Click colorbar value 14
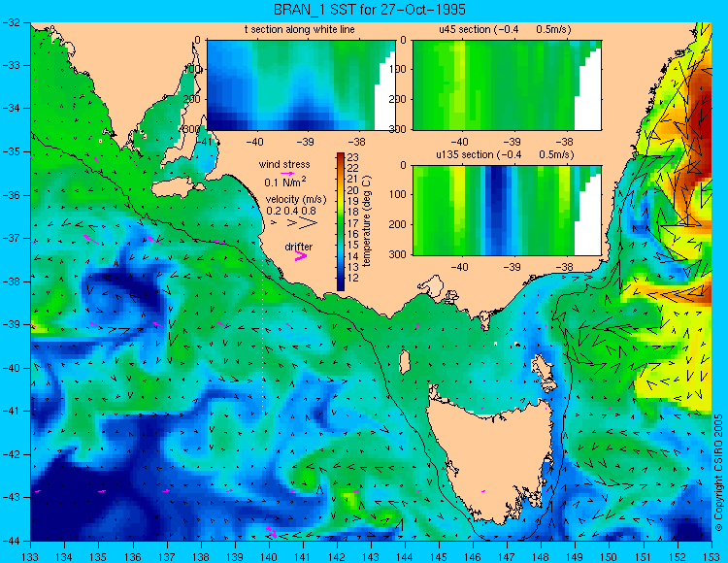The width and height of the screenshot is (728, 563). 353,256
